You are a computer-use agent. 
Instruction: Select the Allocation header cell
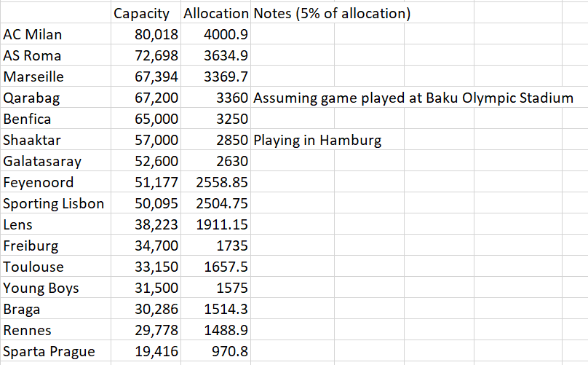click(215, 13)
